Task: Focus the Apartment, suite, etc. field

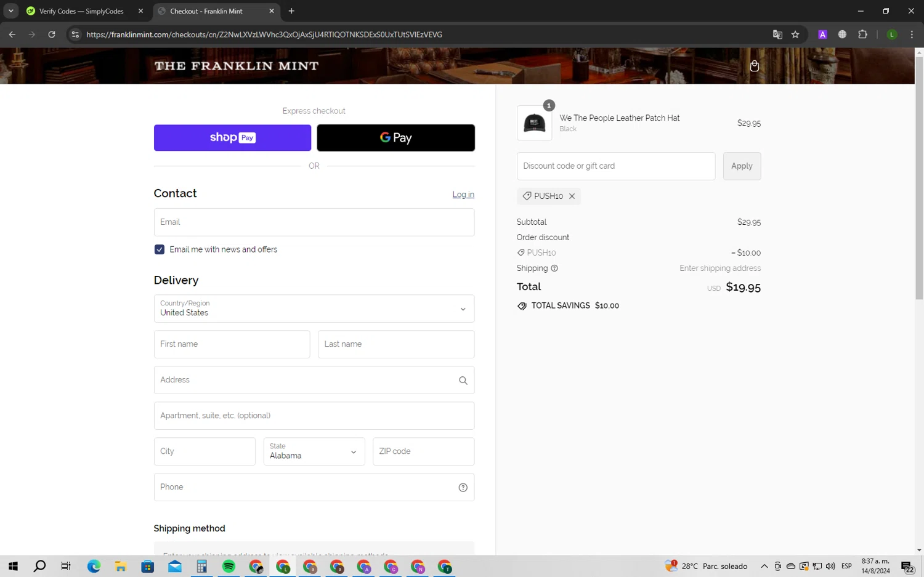Action: coord(314,416)
